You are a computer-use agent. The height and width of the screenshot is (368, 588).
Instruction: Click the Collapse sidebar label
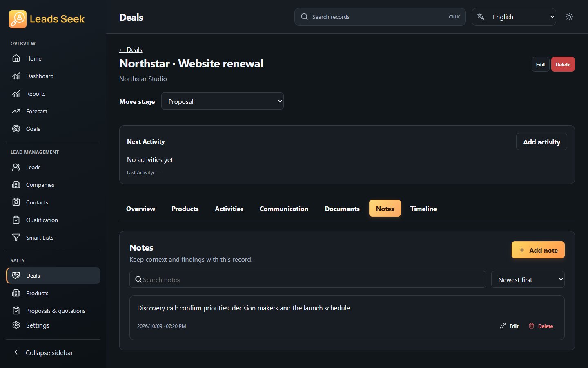click(x=49, y=352)
